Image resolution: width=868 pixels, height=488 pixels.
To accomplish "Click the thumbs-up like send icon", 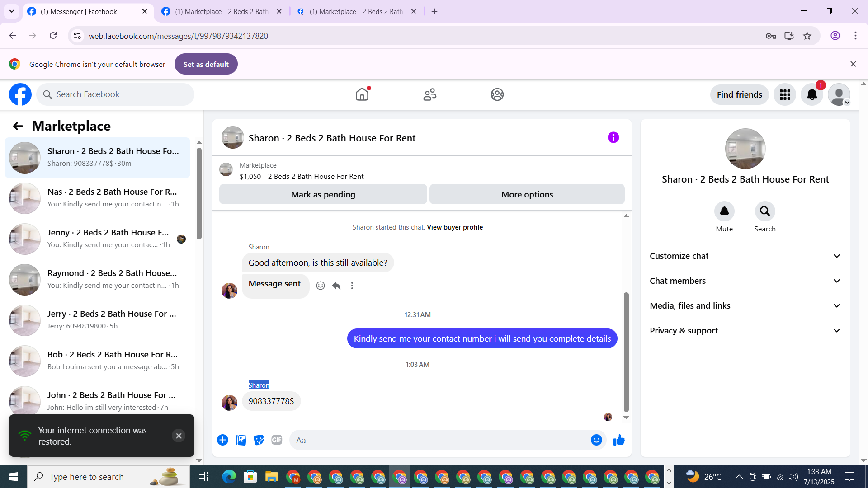I will coord(619,440).
